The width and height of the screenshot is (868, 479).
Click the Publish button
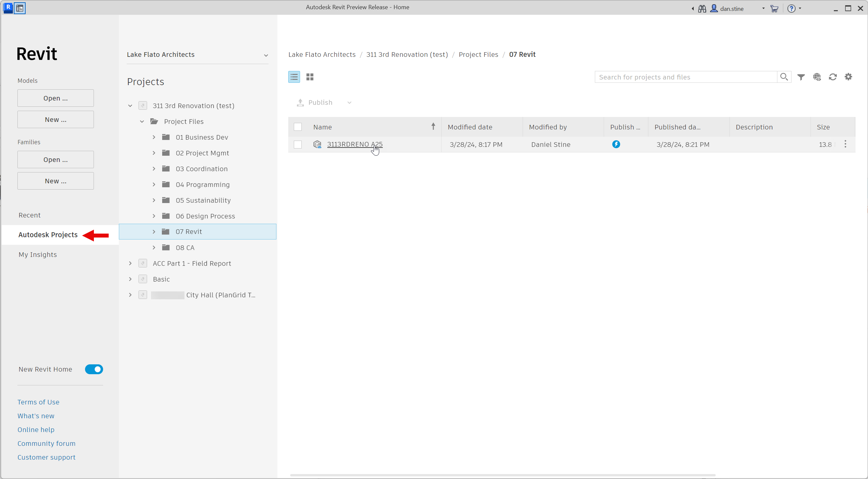pos(315,103)
